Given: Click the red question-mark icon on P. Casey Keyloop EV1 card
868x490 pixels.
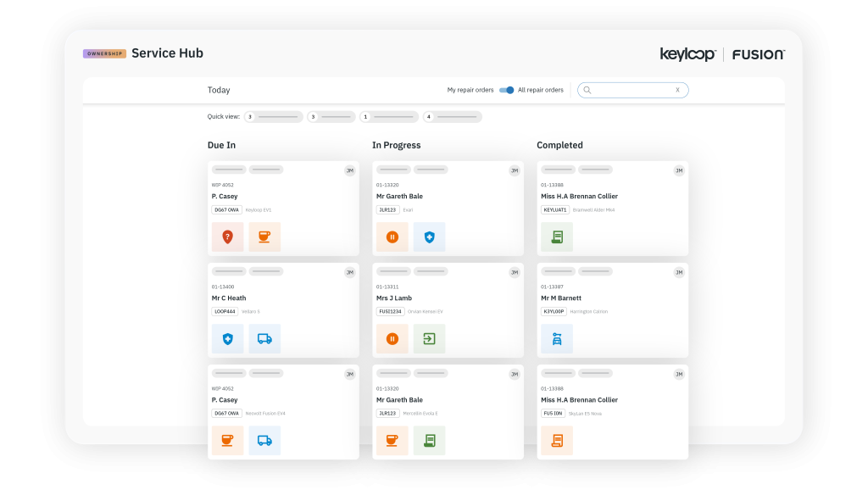Looking at the screenshot, I should [x=227, y=237].
